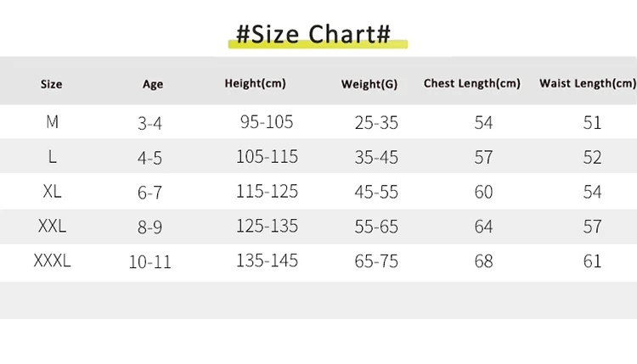Select the Weight(G) column header
Image resolution: width=637 pixels, height=364 pixels.
(369, 84)
